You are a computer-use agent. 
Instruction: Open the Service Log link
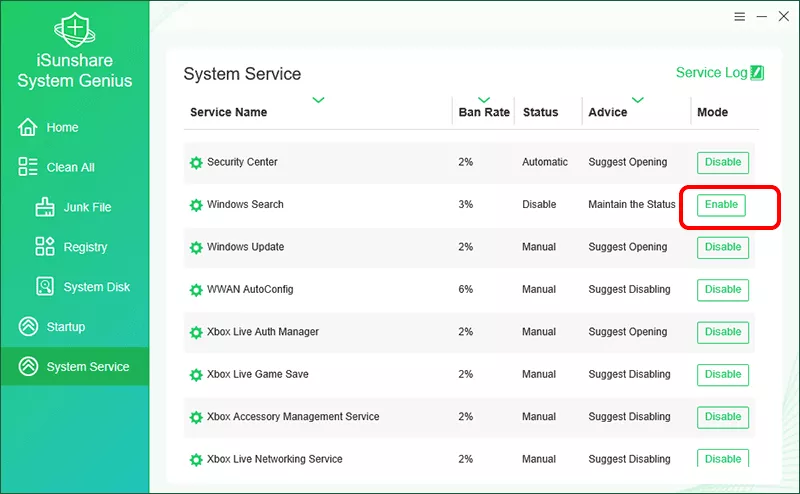point(711,73)
